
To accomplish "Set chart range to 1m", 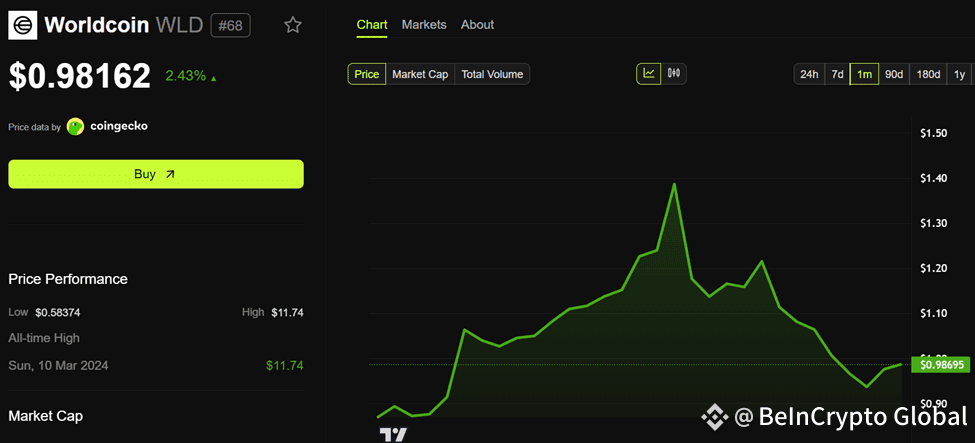I will [x=864, y=74].
